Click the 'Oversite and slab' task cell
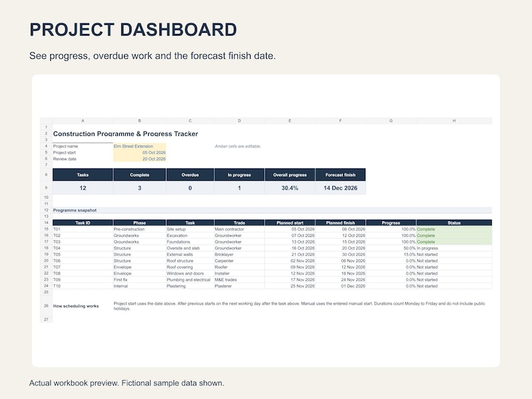Screen dimensions: 532x399 point(190,248)
